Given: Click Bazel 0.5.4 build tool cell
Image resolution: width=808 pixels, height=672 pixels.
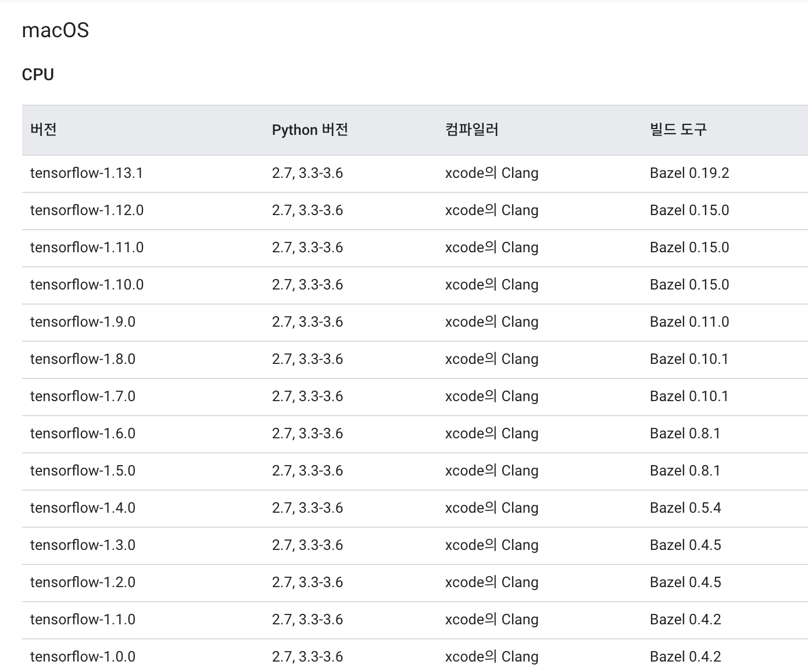Looking at the screenshot, I should coord(685,508).
